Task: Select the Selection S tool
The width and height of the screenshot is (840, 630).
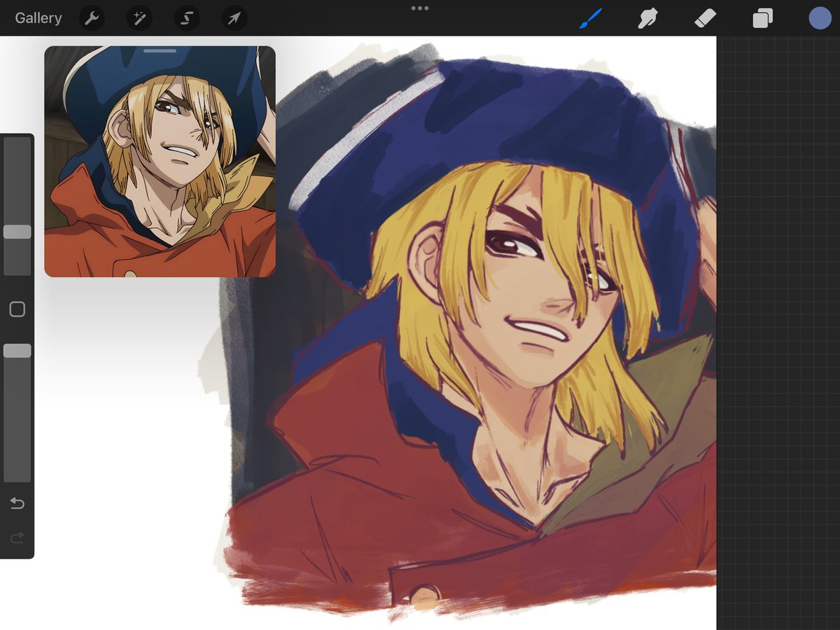Action: point(187,18)
